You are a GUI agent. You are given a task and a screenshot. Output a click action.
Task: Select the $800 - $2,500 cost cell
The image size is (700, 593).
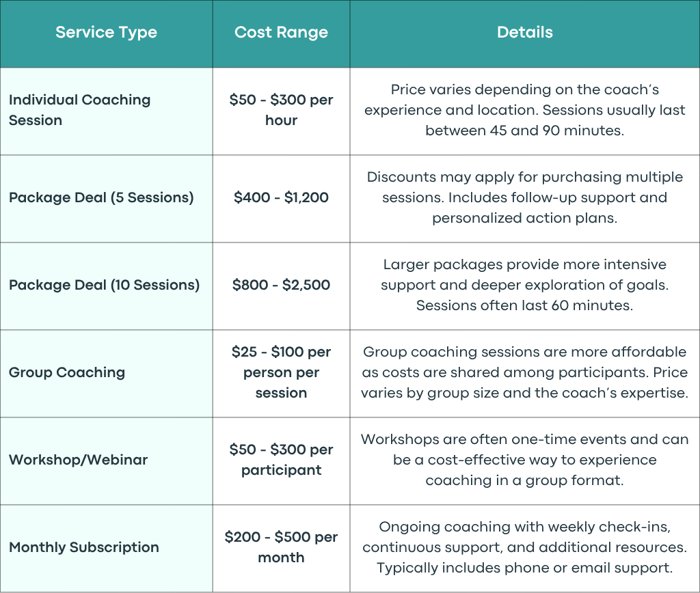[x=281, y=285]
